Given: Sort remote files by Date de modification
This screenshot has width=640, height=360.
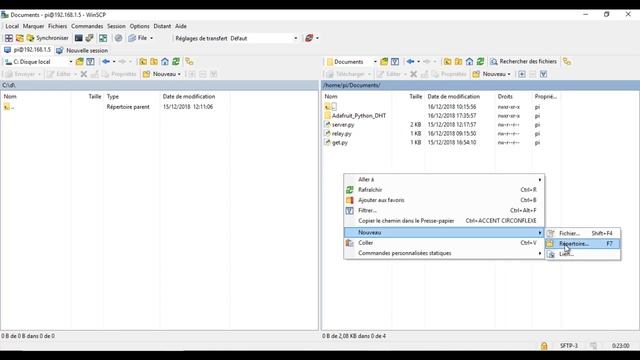Looking at the screenshot, I should pyautogui.click(x=453, y=97).
